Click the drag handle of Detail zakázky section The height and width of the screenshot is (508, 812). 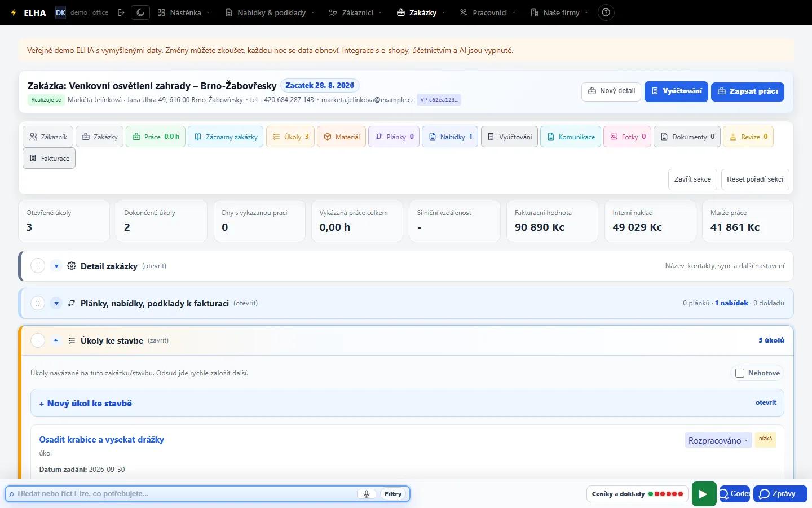38,266
